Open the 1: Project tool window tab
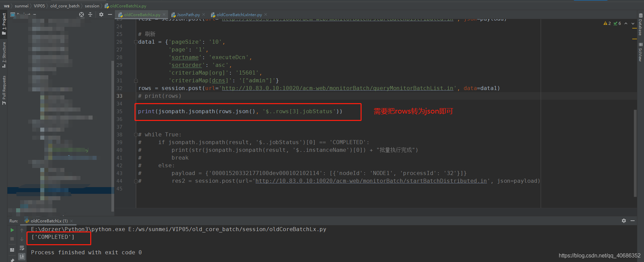 coord(4,24)
